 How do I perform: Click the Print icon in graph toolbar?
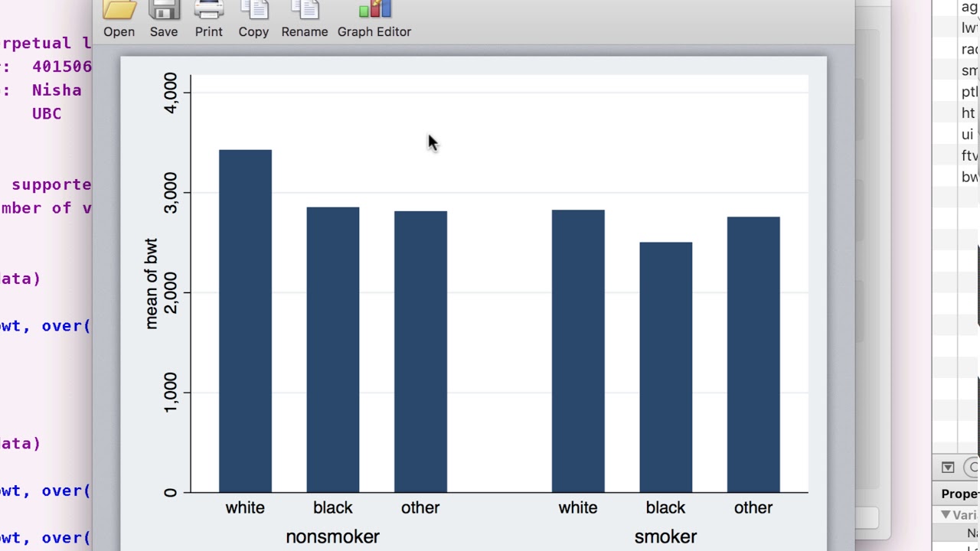[209, 9]
